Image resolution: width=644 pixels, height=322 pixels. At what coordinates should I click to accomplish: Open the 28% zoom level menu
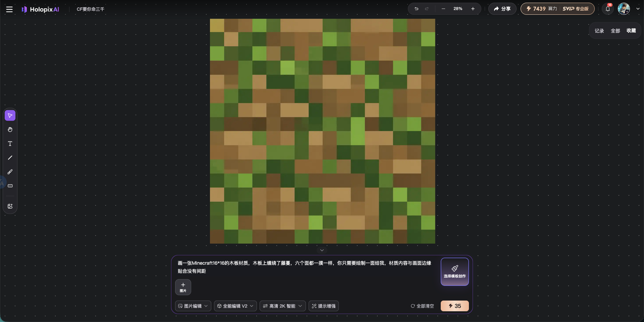coord(458,9)
